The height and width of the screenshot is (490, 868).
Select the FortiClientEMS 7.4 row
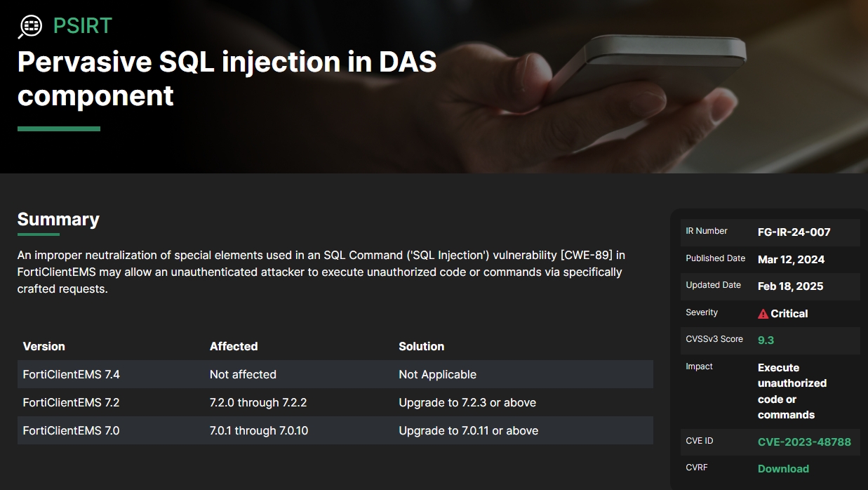tap(335, 374)
